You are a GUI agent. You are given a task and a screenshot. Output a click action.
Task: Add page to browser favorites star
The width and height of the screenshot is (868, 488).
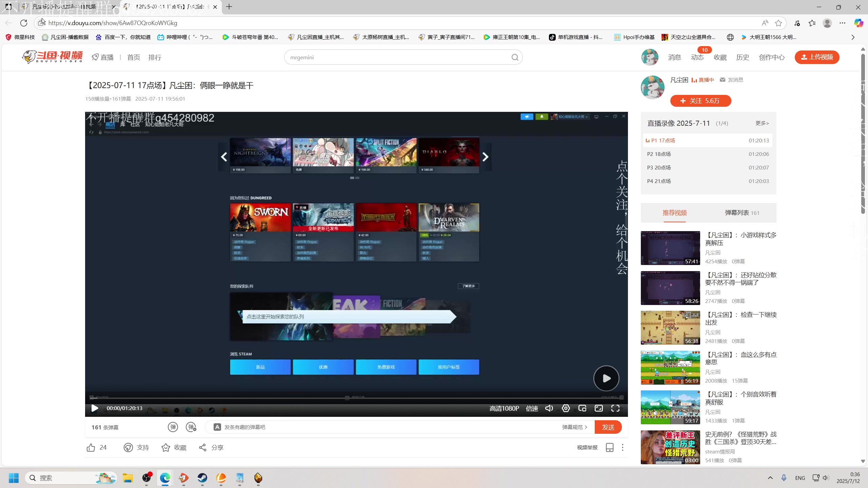tap(778, 23)
